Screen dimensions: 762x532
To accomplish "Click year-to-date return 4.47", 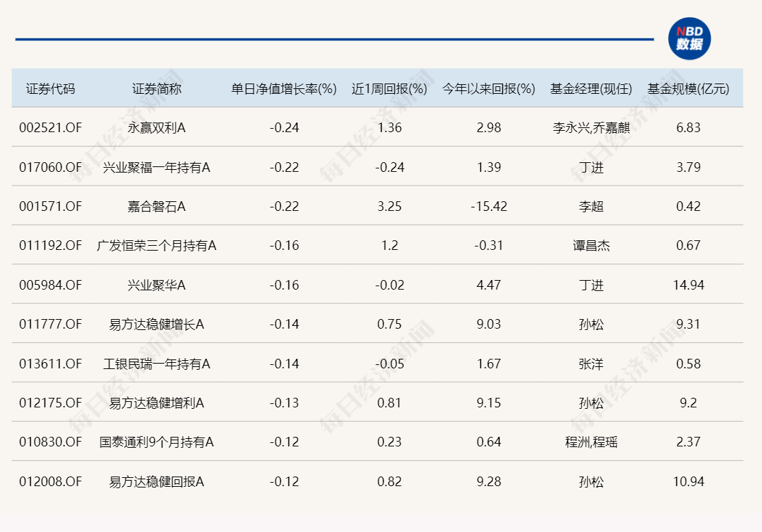I will (489, 285).
